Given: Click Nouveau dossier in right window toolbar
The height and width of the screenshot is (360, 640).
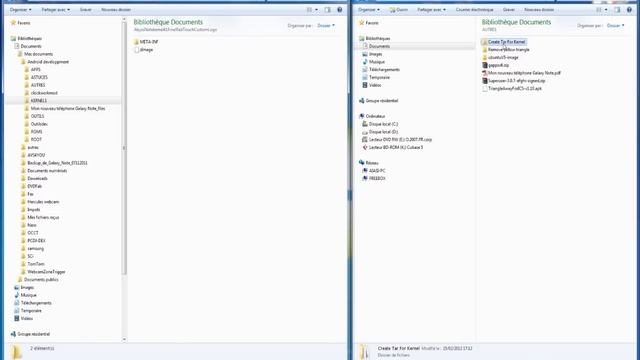Looking at the screenshot, I should pyautogui.click(x=539, y=9).
